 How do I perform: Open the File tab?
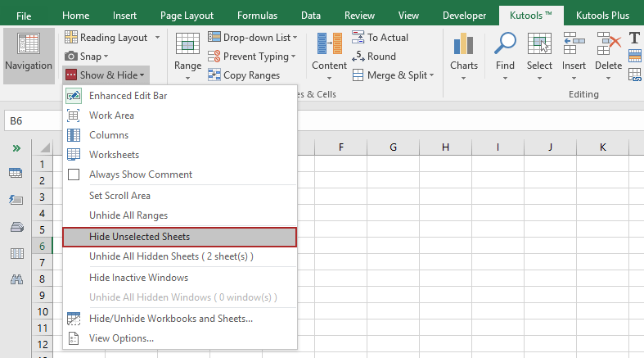[x=24, y=16]
